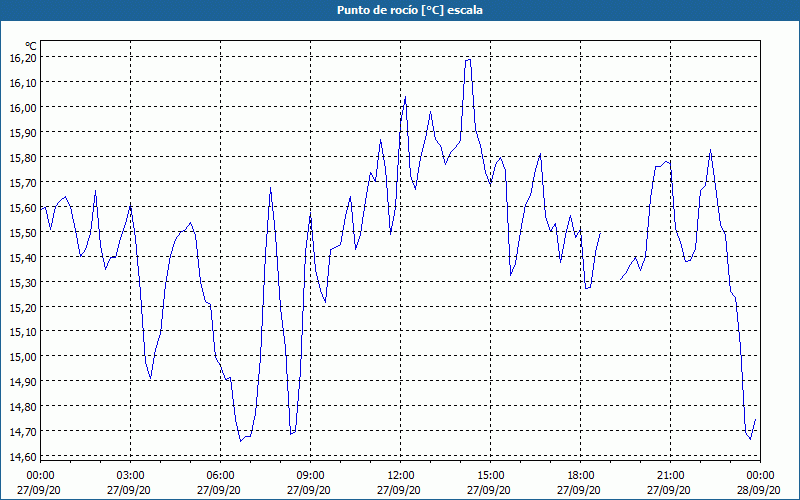Click the °C unit label

pyautogui.click(x=31, y=46)
